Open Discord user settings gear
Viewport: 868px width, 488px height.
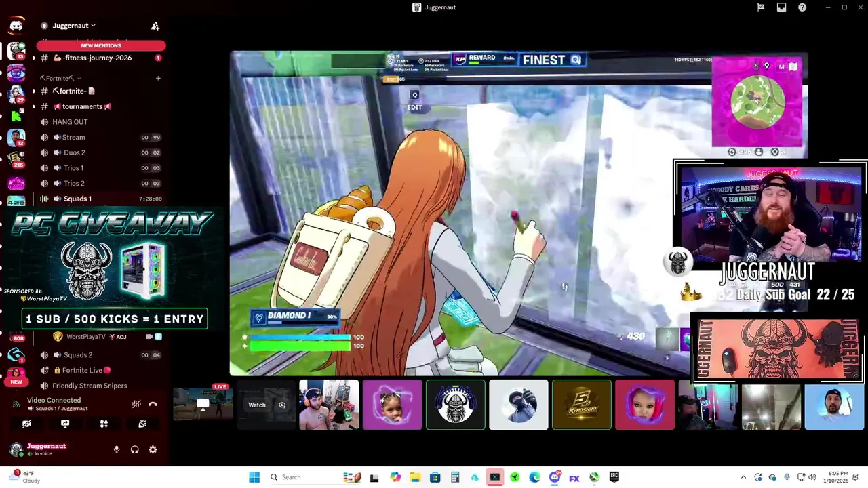[x=153, y=449]
